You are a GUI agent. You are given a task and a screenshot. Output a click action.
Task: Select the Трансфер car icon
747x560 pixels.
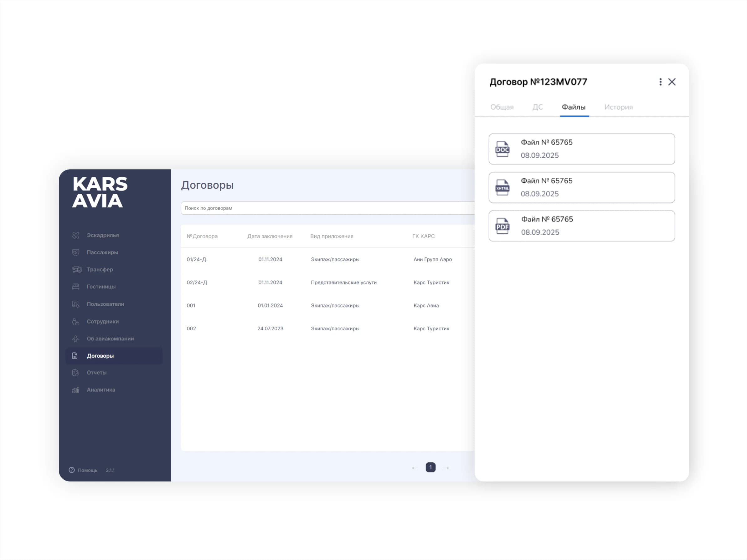tap(77, 269)
